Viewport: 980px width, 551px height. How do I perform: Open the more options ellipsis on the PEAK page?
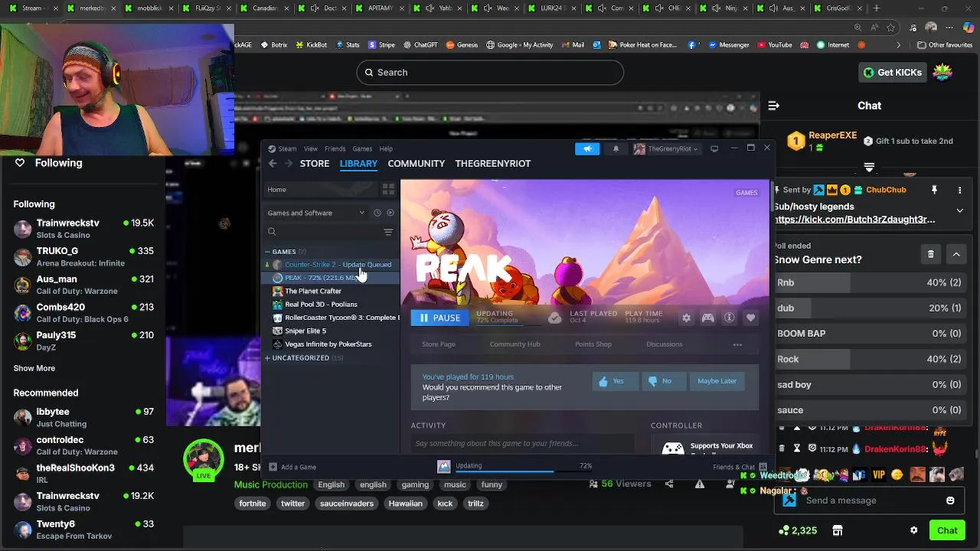tap(737, 344)
